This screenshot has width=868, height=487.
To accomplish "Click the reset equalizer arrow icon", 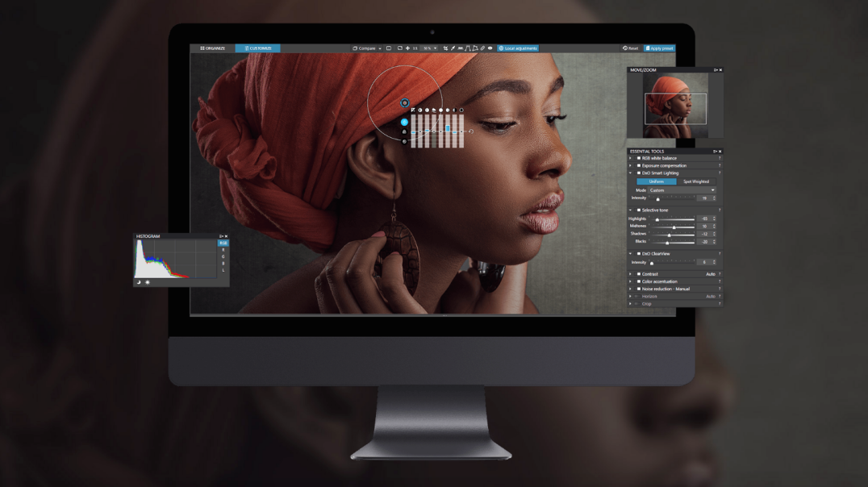I will click(471, 131).
